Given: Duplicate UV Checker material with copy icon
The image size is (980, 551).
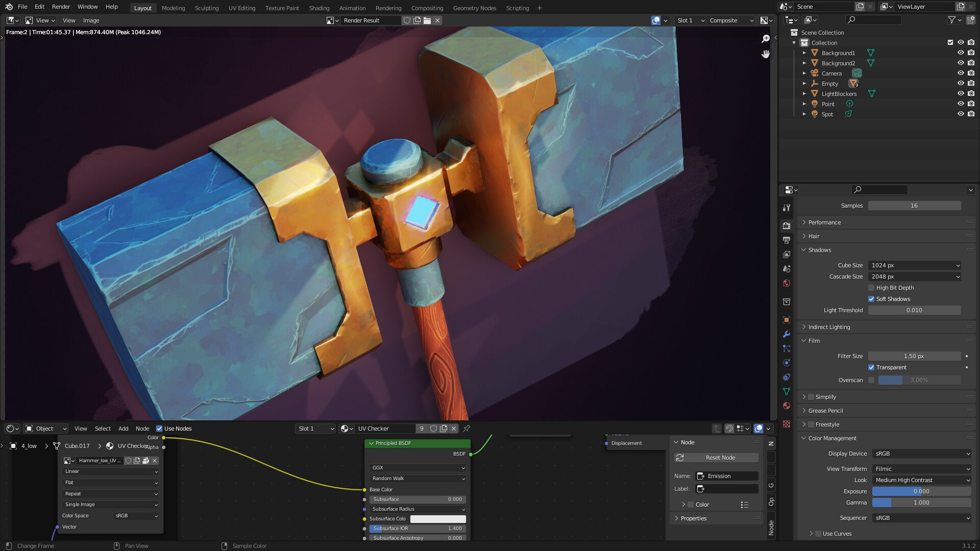Looking at the screenshot, I should pos(444,429).
